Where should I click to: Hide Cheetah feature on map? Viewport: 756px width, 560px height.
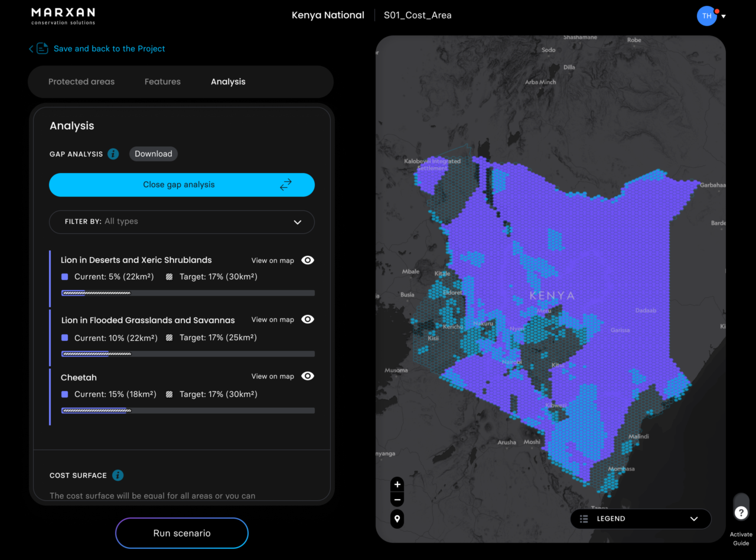click(x=307, y=376)
